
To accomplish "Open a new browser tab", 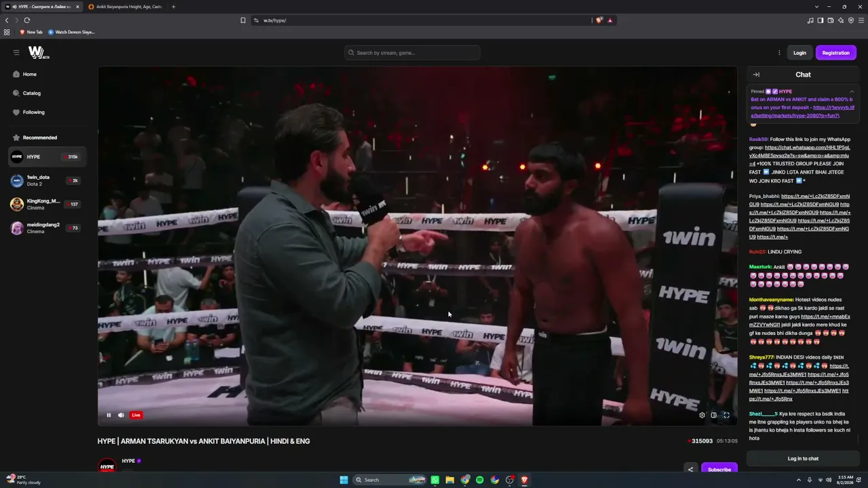I will coord(174,7).
